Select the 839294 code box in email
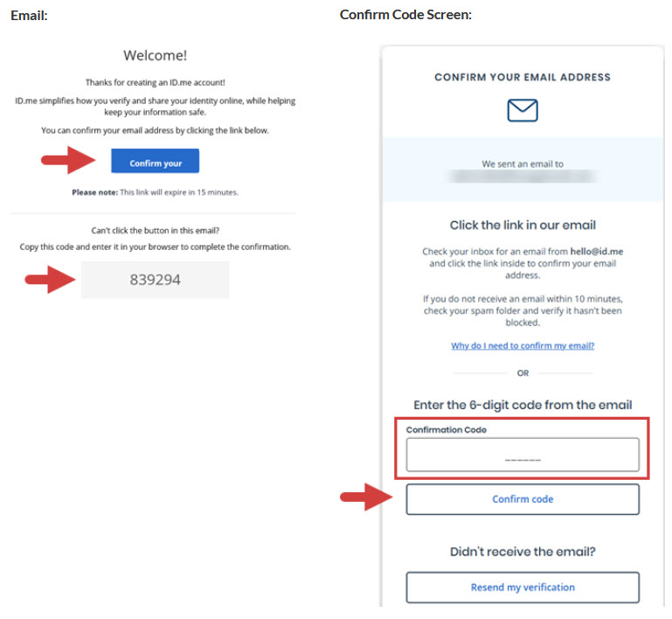This screenshot has width=672, height=619. tap(156, 280)
